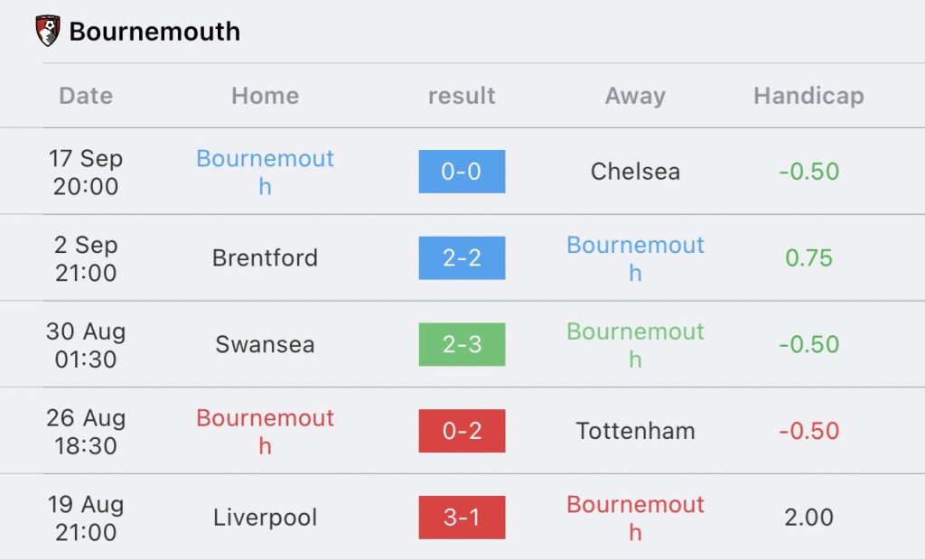925x560 pixels.
Task: Open the 0-0 Chelsea match score
Action: pos(462,172)
